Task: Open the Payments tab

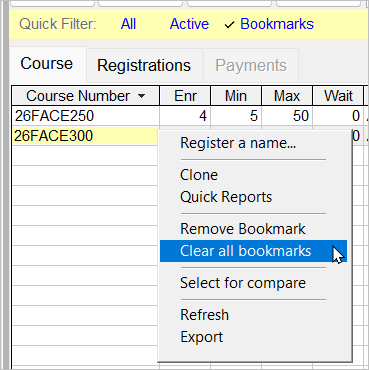Action: point(251,65)
